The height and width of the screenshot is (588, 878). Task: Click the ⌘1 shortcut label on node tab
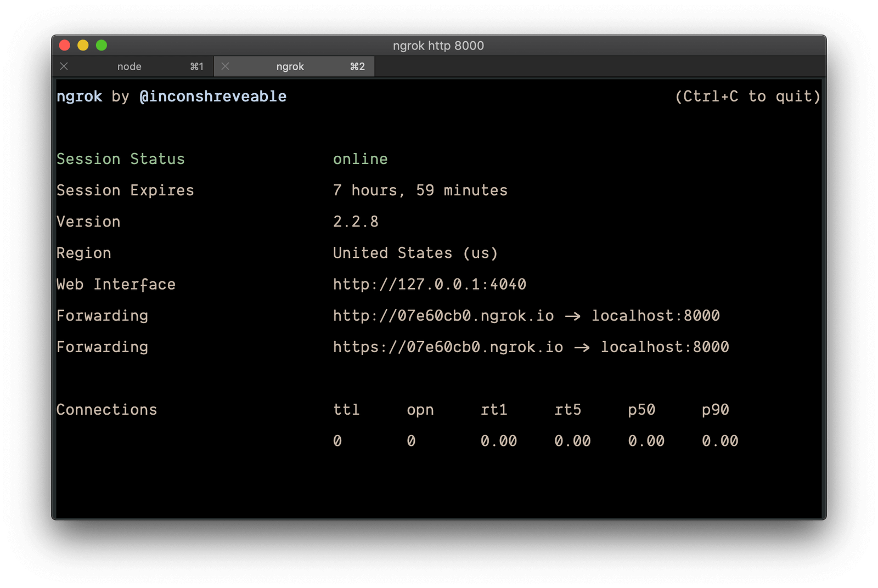tap(196, 66)
